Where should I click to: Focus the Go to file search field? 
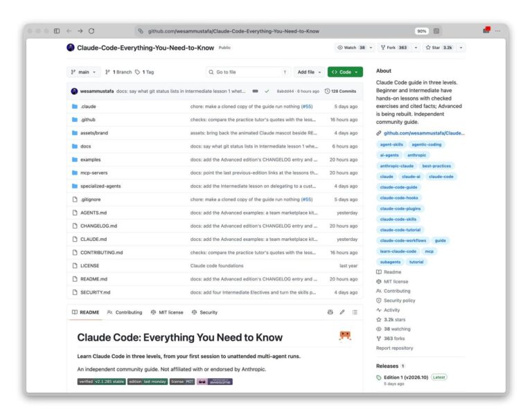(x=249, y=72)
